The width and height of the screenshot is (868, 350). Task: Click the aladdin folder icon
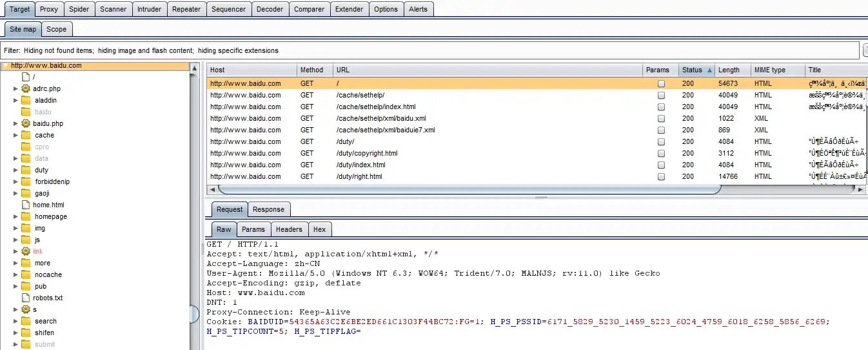(26, 100)
